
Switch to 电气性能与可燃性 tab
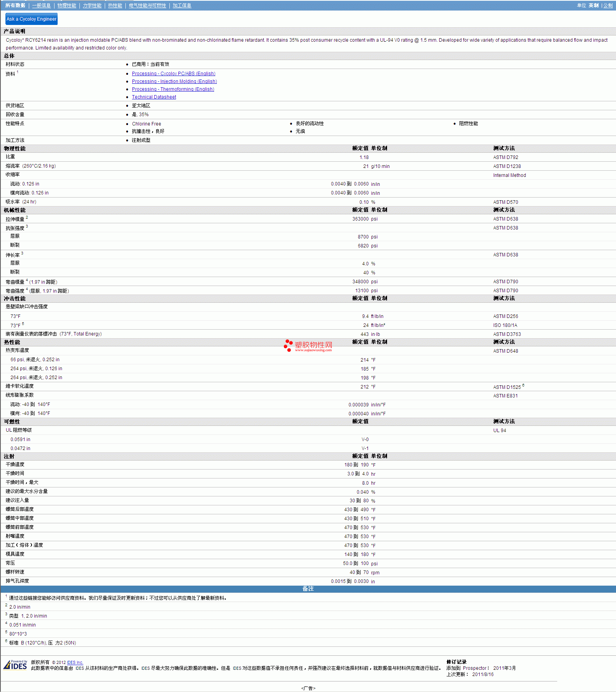147,5
